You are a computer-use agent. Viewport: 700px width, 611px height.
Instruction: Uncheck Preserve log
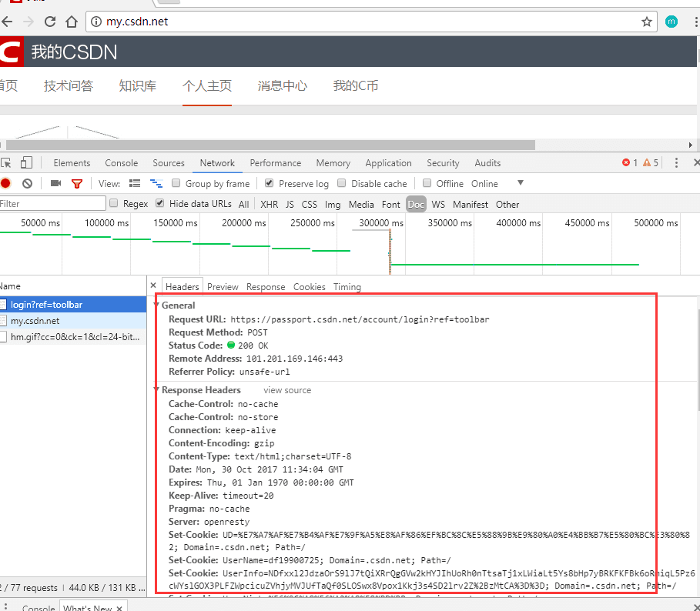coord(270,183)
